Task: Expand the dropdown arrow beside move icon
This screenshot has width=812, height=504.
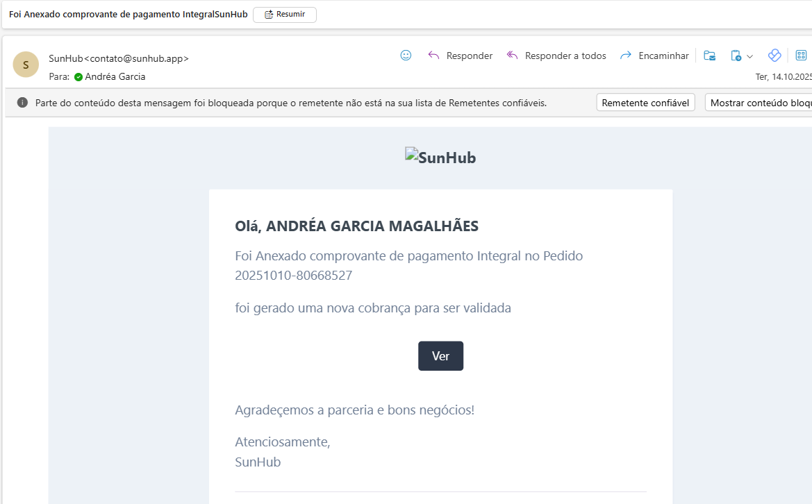Action: coord(750,56)
